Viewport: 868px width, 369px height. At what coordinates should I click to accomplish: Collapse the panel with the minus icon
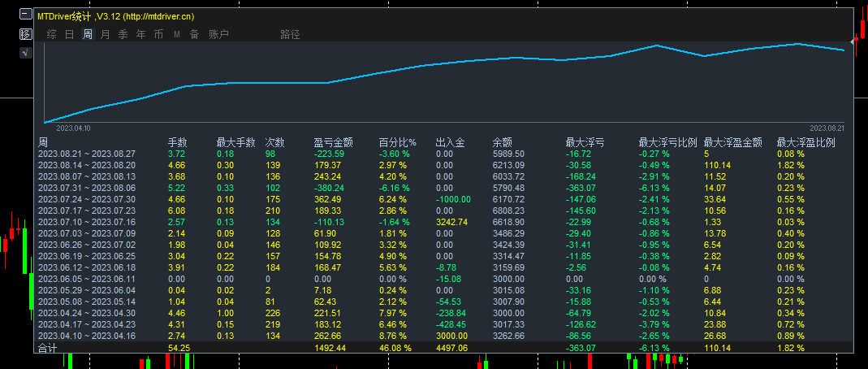click(25, 15)
